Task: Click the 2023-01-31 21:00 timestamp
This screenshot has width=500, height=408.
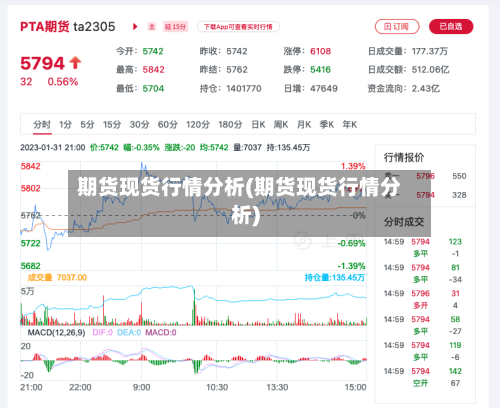Action: click(x=53, y=148)
